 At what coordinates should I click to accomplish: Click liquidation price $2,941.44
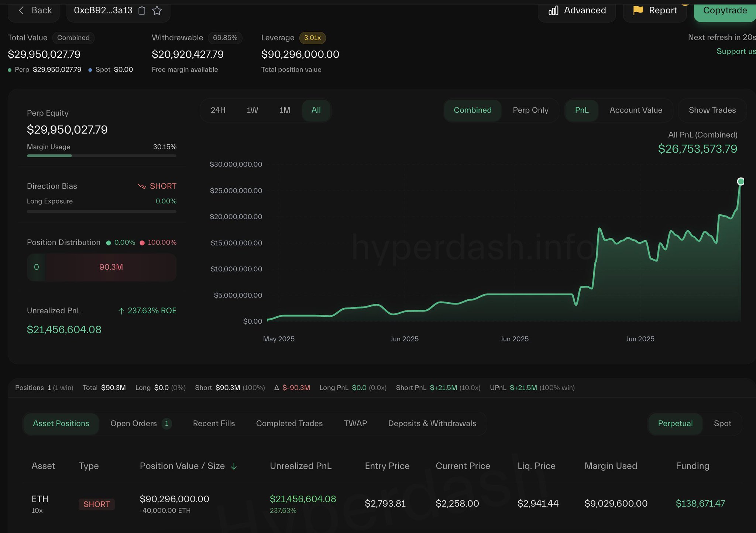pos(538,503)
